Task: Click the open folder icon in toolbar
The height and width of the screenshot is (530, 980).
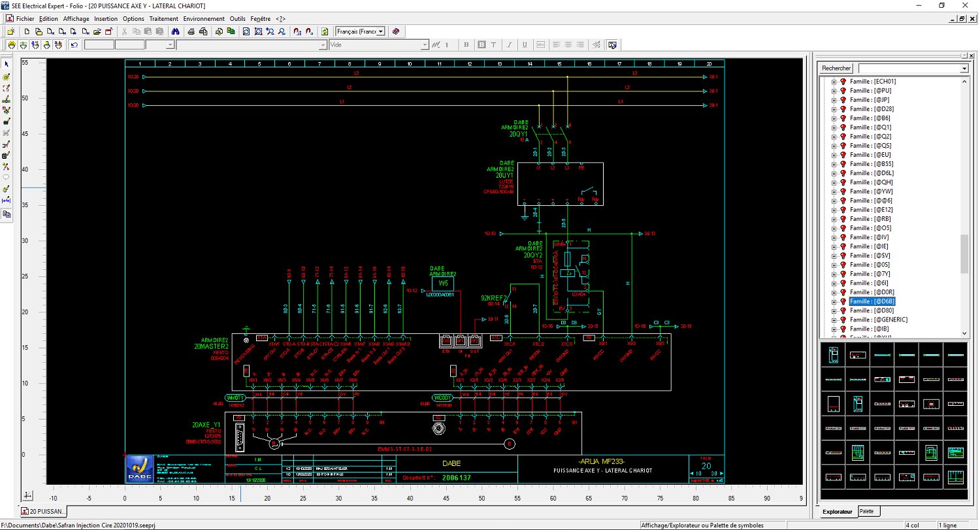Action: (97, 31)
